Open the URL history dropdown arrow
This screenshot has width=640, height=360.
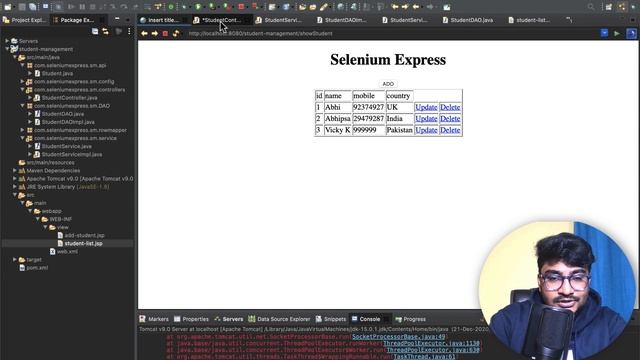click(x=604, y=33)
